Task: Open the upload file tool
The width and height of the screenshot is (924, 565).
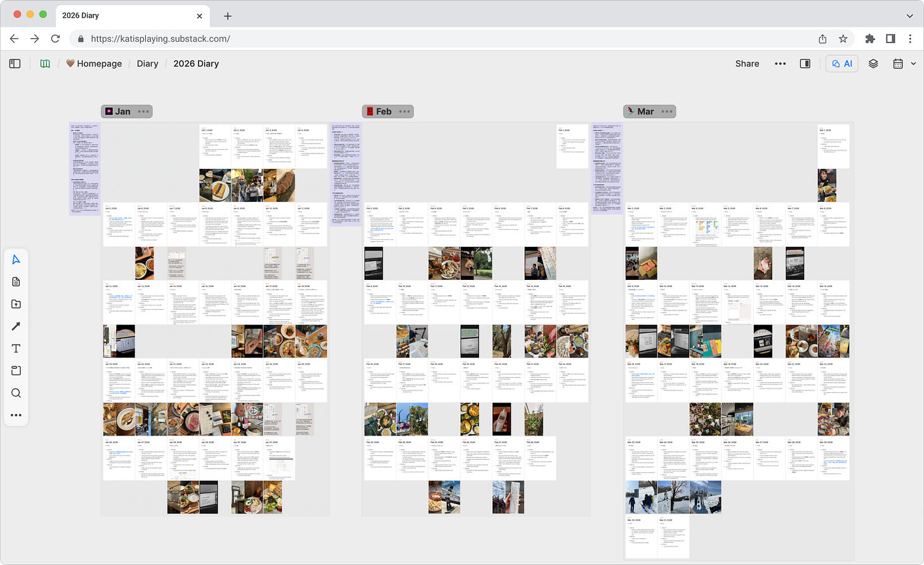Action: [16, 304]
